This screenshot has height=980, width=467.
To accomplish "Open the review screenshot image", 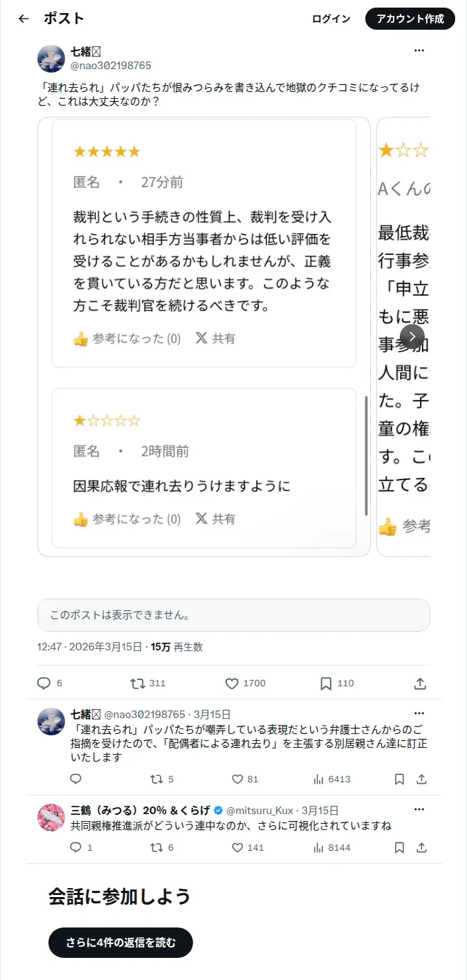I will (x=204, y=337).
